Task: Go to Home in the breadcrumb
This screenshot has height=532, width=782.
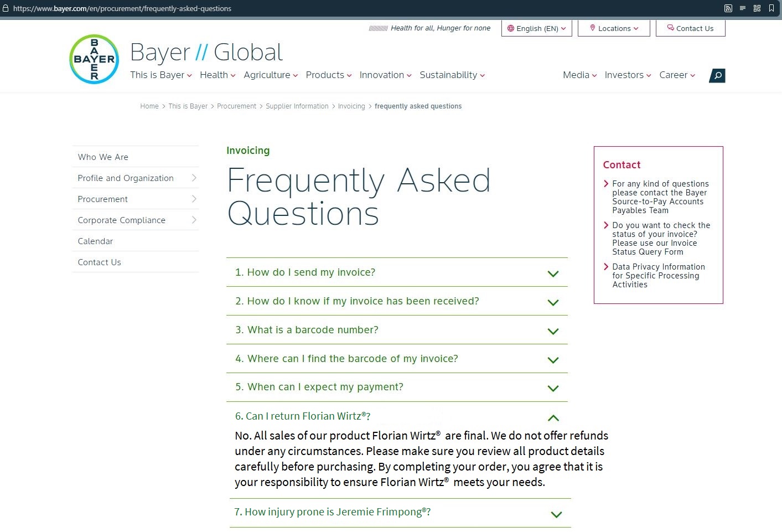Action: (149, 106)
